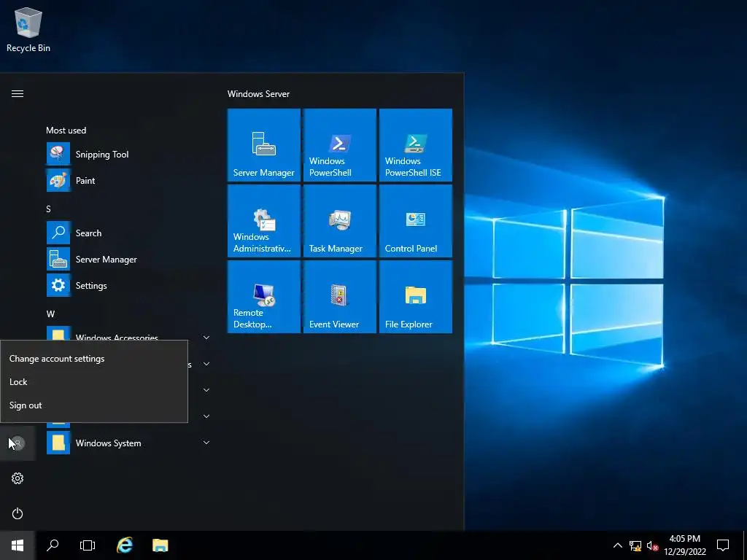Click the Server Manager tile
This screenshot has height=560, width=747.
264,145
